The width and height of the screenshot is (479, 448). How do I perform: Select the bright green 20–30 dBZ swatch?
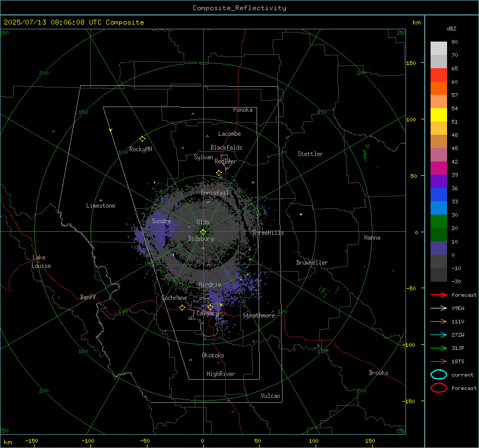439,222
